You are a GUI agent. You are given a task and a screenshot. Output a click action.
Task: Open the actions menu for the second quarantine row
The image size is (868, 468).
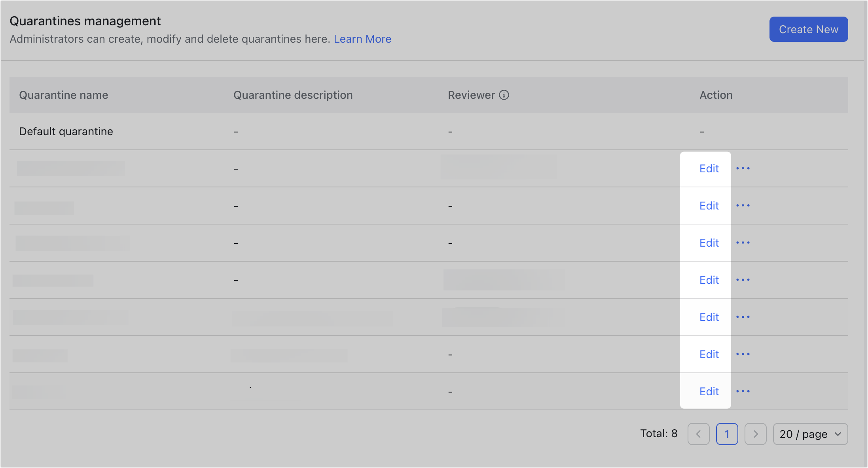tap(743, 168)
